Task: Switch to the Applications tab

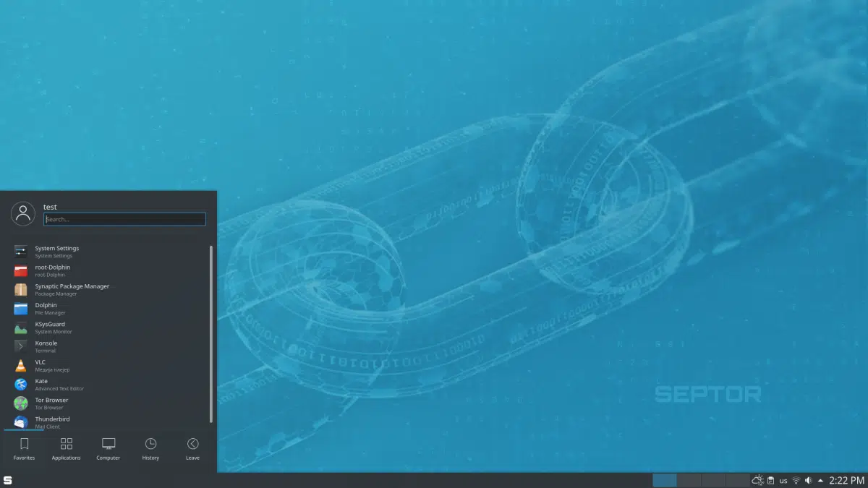Action: point(66,449)
